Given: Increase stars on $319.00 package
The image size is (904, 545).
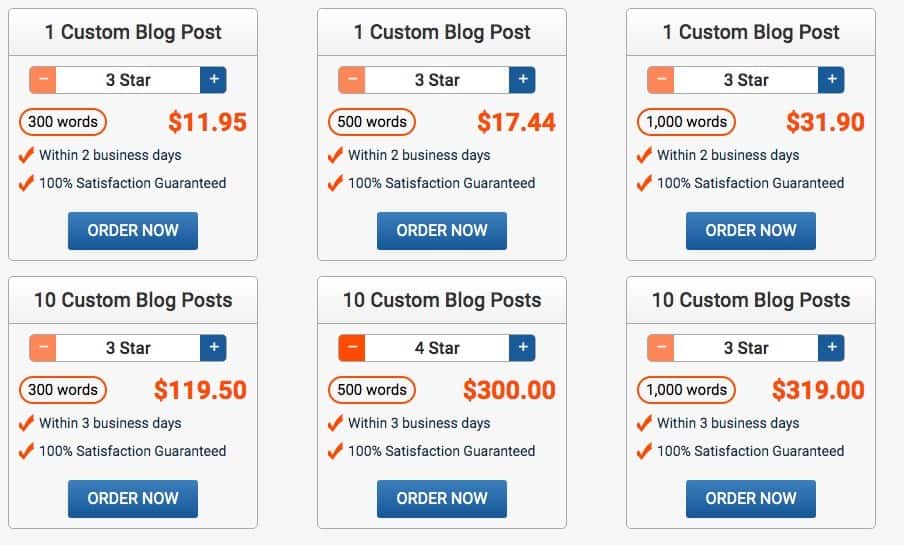Looking at the screenshot, I should (x=831, y=348).
